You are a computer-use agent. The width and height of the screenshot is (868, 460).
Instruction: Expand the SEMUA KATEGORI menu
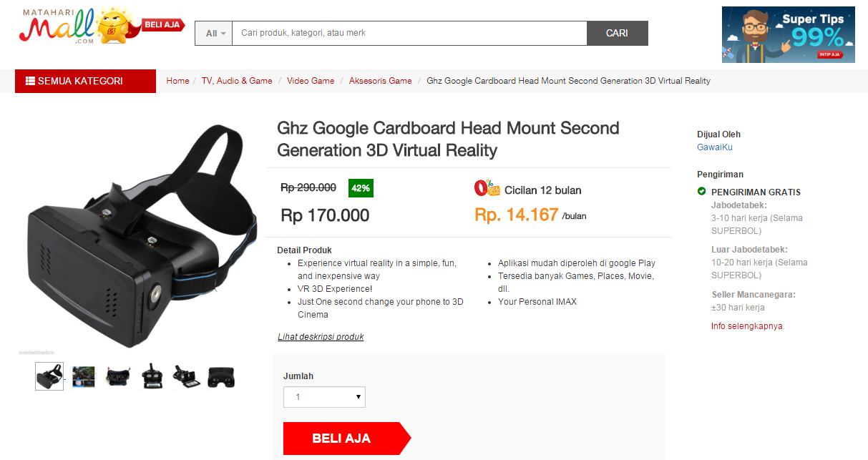pos(85,81)
